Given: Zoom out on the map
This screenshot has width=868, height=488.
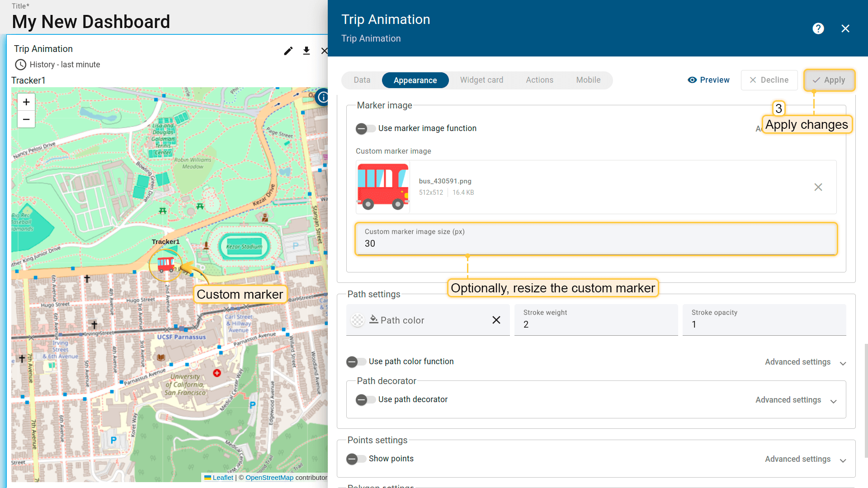Looking at the screenshot, I should click(x=26, y=119).
